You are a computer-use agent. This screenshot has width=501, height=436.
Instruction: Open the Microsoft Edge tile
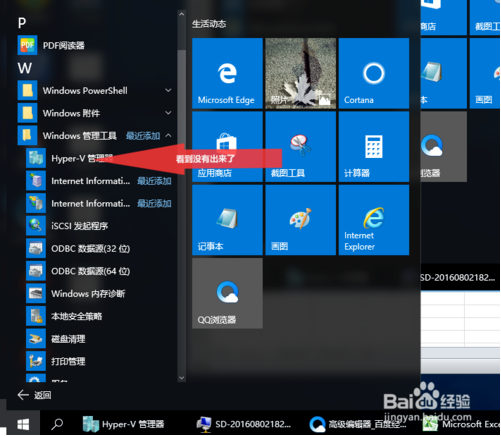pyautogui.click(x=227, y=73)
